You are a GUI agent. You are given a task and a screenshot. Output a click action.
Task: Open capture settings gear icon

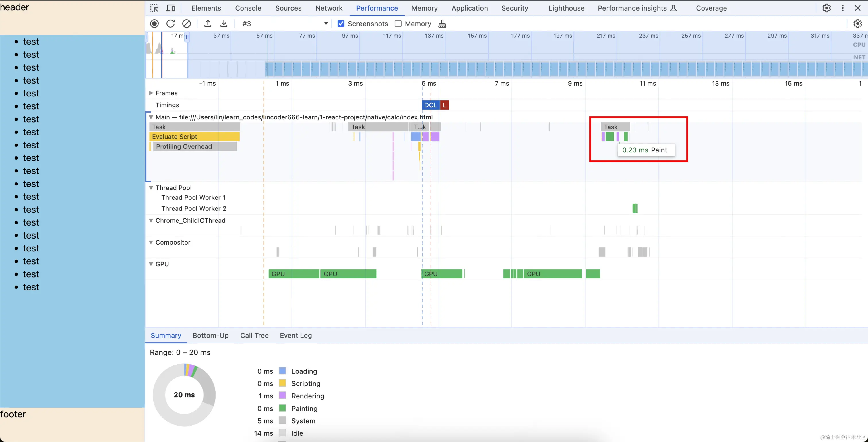coord(857,24)
